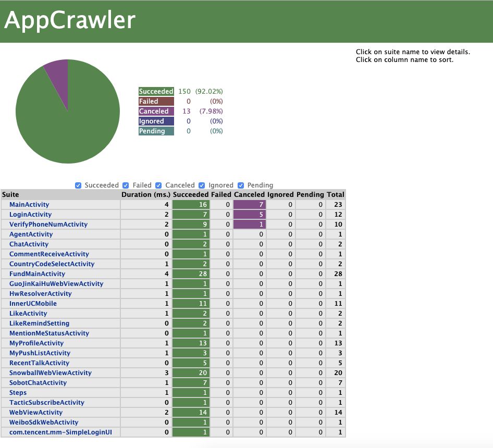Sort the table by Canceled column
This screenshot has width=493, height=448.
(x=250, y=194)
